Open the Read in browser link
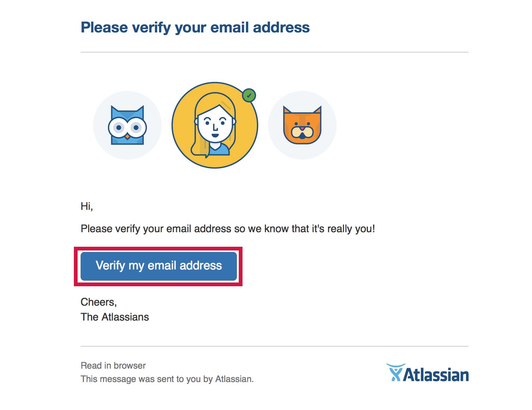The image size is (532, 410). (x=113, y=366)
